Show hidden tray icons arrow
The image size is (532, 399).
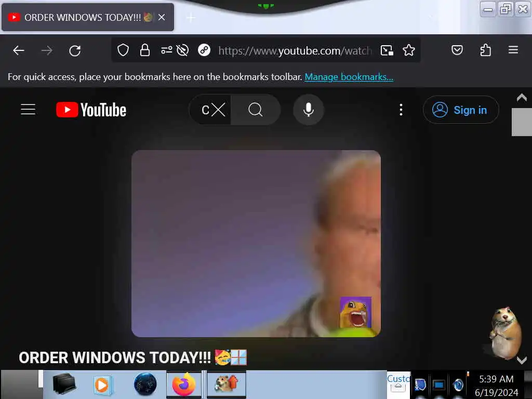coord(398,387)
